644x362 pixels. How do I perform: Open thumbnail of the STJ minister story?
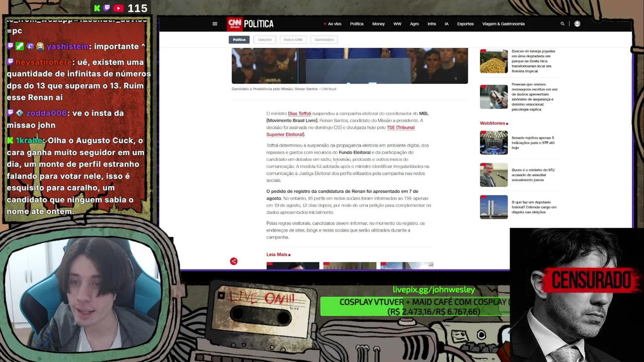pos(494,175)
